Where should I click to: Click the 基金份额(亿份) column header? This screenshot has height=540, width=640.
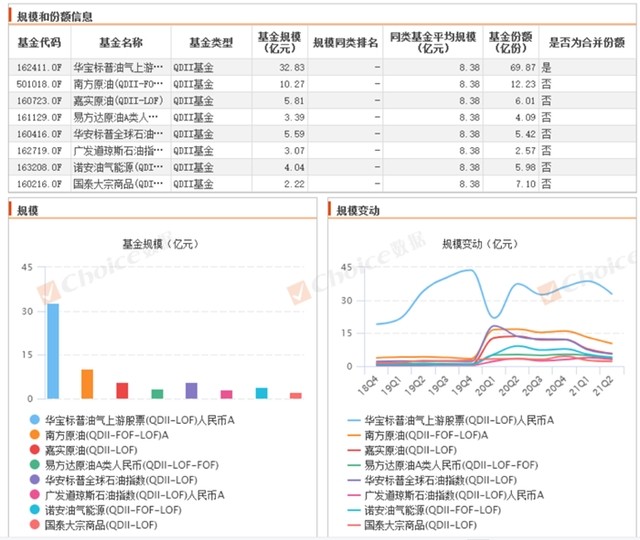[511, 42]
